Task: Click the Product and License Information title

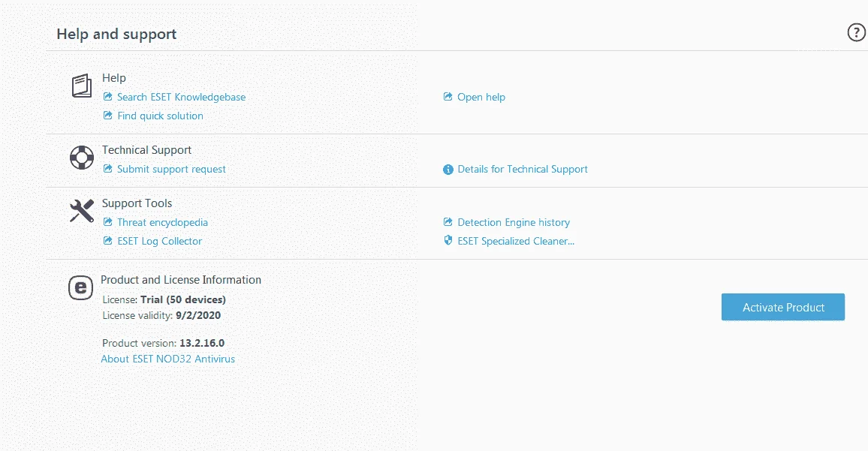Action: pos(180,279)
